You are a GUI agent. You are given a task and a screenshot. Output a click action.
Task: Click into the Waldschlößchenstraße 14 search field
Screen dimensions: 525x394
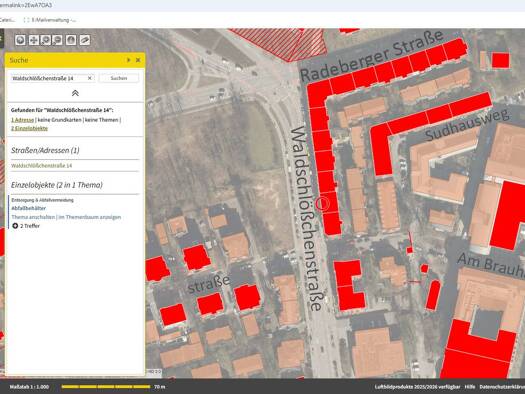click(49, 78)
